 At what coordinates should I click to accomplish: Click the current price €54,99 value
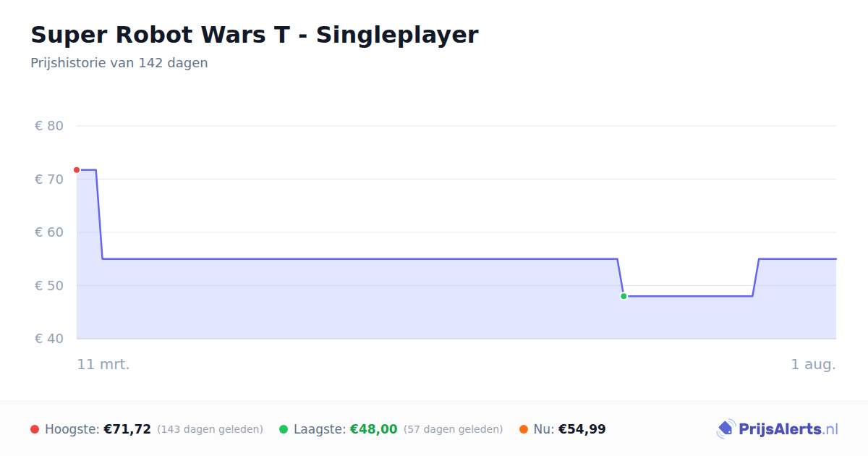582,429
